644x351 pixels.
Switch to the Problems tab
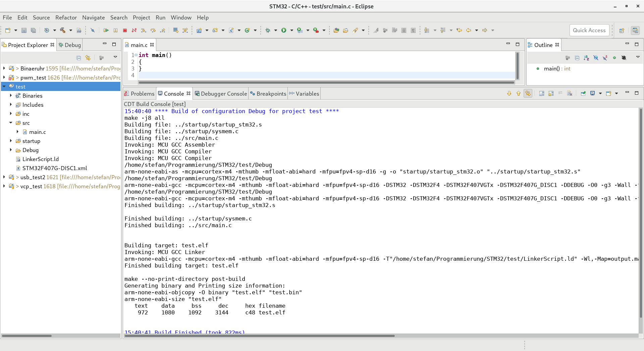(x=140, y=94)
